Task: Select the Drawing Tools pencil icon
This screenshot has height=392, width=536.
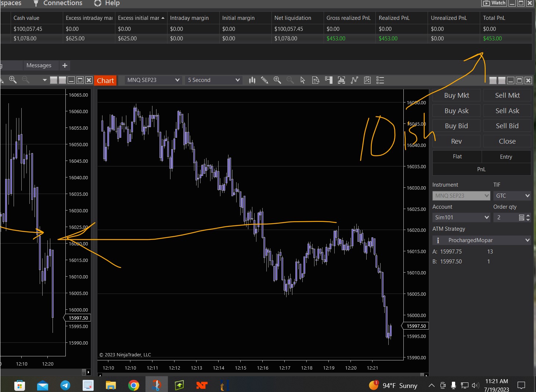Action: tap(265, 80)
